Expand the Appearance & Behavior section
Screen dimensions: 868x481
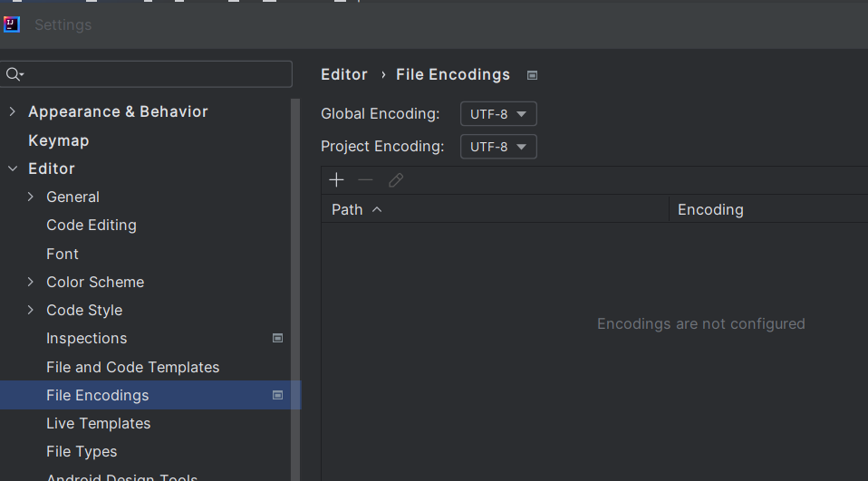(x=12, y=111)
